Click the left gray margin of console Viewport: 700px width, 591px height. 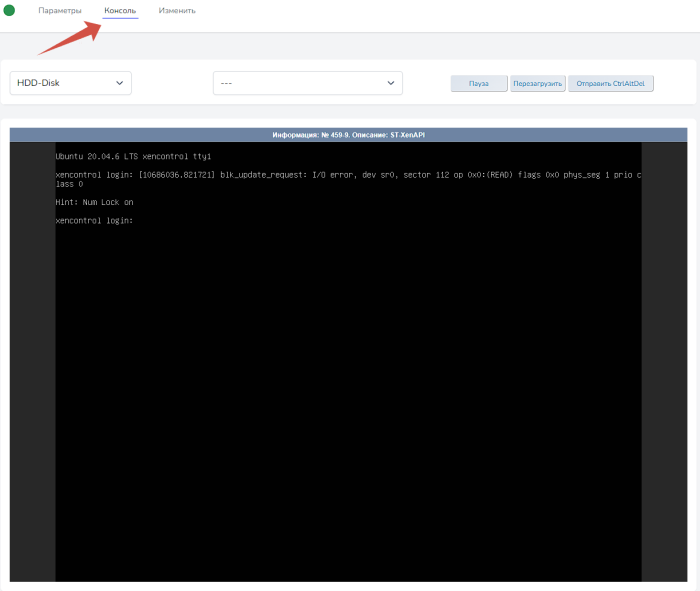tap(32, 360)
